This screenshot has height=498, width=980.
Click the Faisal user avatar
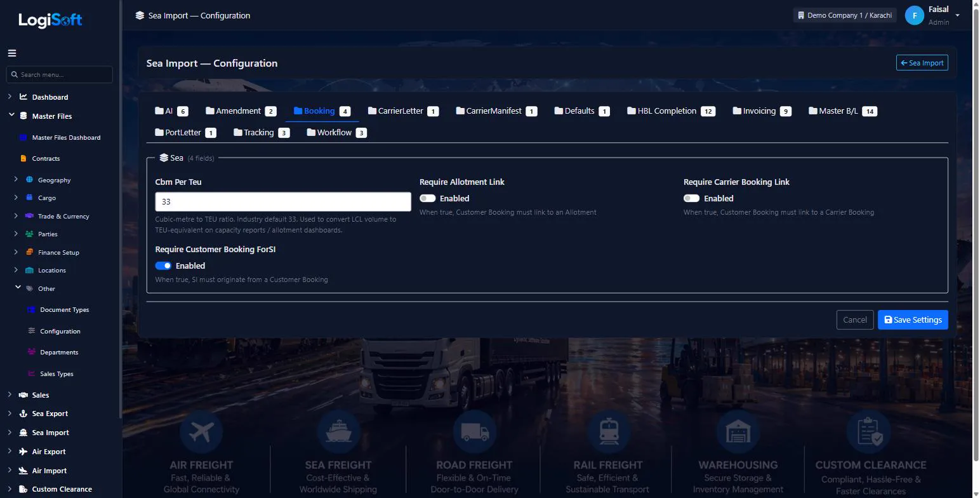point(914,16)
